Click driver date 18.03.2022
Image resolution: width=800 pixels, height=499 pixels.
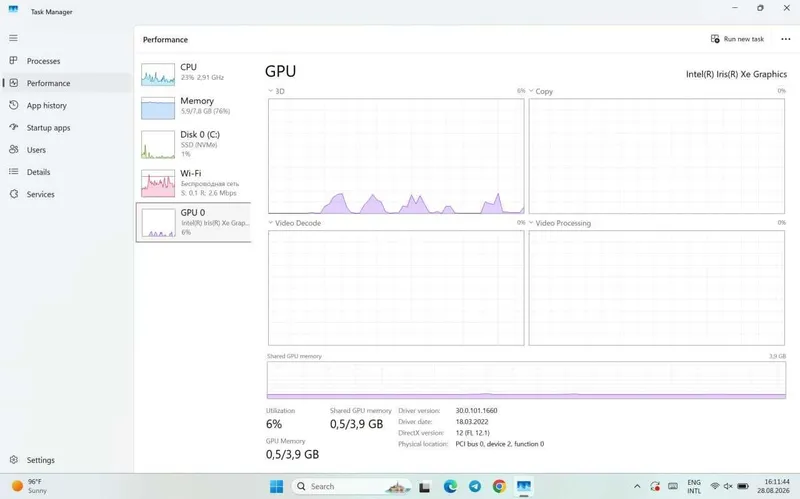click(x=472, y=421)
